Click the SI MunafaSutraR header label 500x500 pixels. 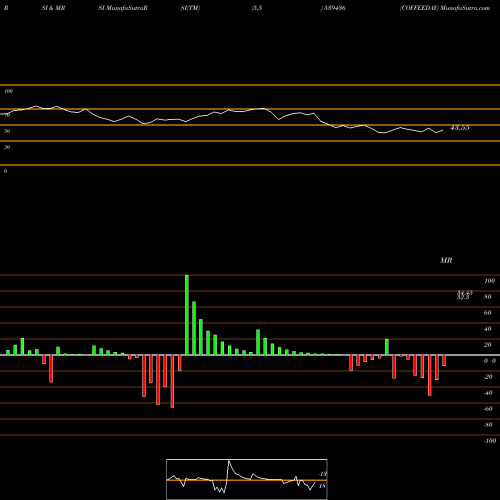(123, 8)
